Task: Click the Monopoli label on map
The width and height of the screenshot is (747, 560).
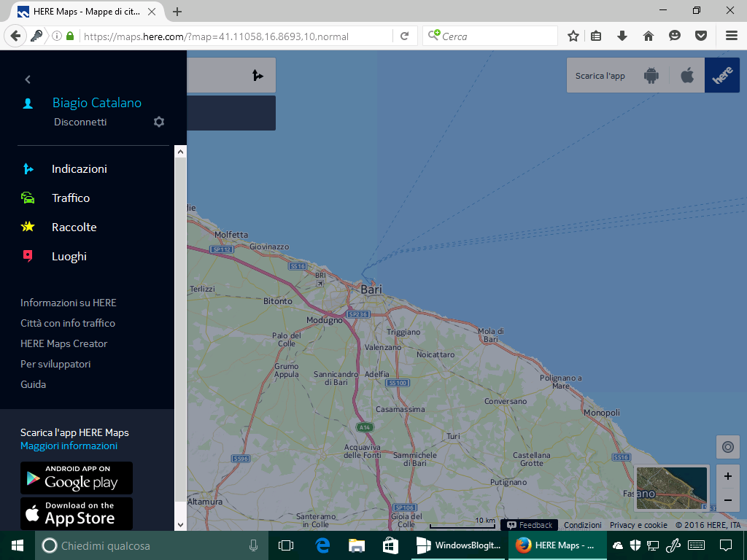Action: coord(602,413)
